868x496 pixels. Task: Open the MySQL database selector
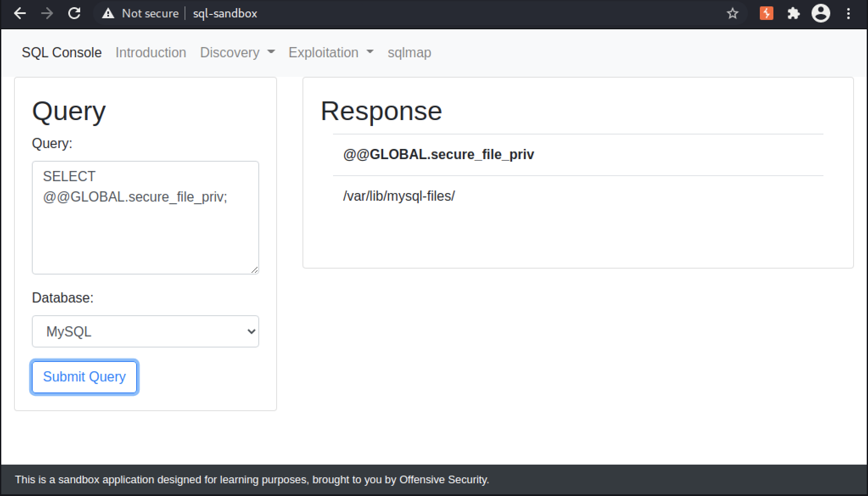pyautogui.click(x=146, y=331)
